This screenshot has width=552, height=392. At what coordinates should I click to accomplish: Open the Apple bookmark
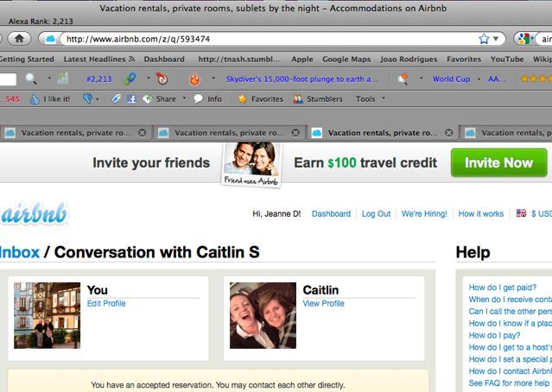point(302,59)
